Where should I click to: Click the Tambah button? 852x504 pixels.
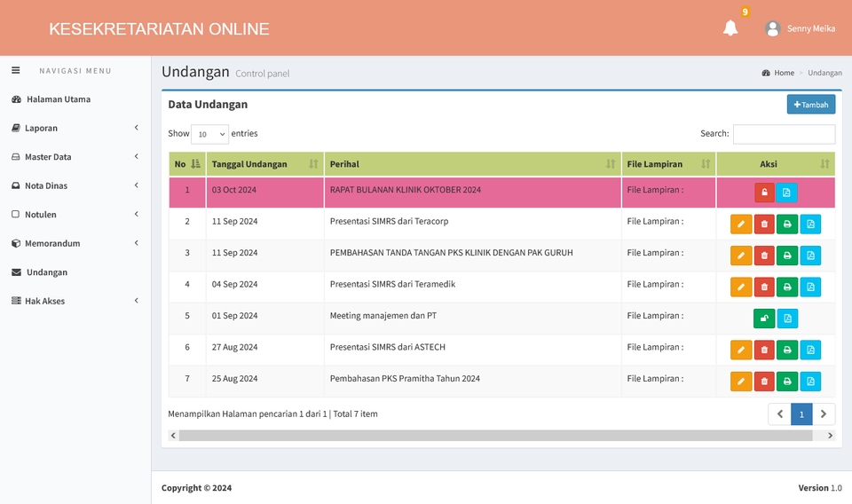point(810,105)
